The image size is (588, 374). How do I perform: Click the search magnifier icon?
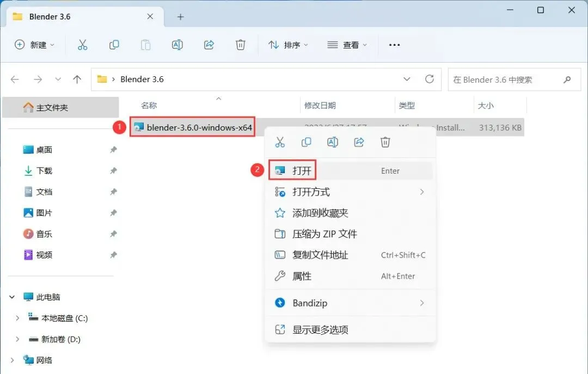(x=567, y=79)
